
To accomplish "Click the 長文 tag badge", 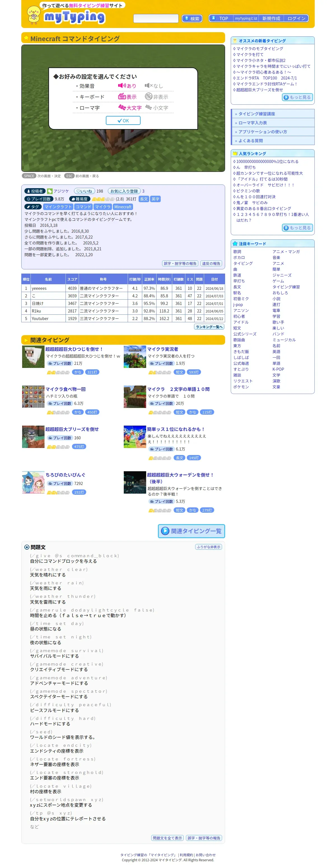I will pos(144,199).
